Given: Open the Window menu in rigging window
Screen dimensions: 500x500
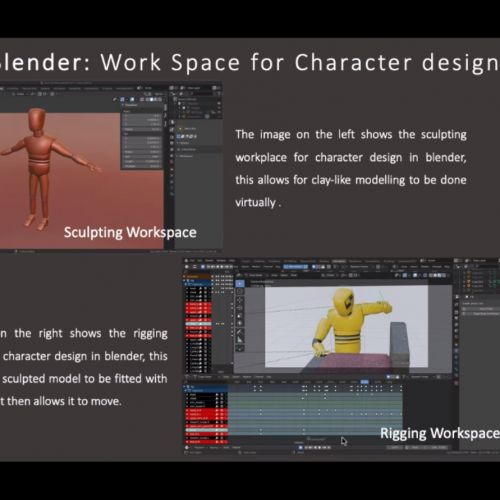Looking at the screenshot, I should [x=221, y=261].
